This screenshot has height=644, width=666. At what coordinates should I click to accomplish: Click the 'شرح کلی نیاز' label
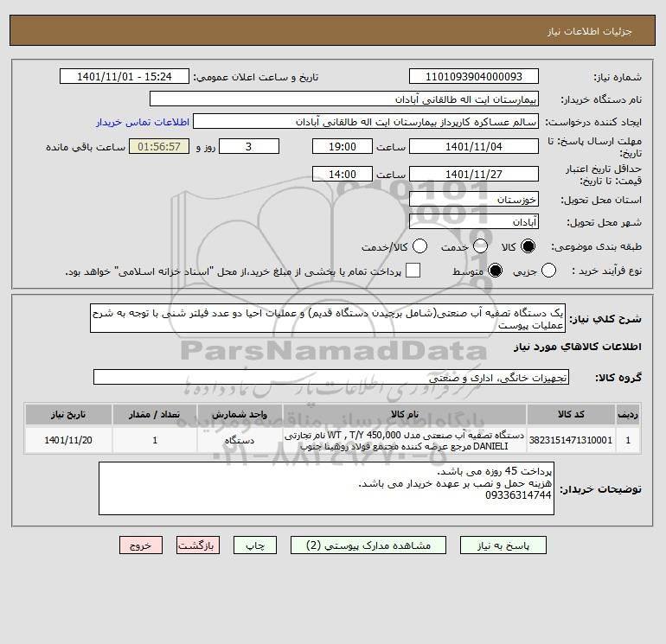(x=605, y=319)
